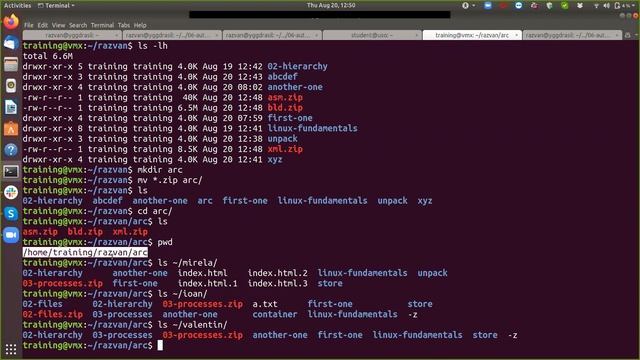
Task: Click the new tab button in terminal
Action: pos(628,36)
